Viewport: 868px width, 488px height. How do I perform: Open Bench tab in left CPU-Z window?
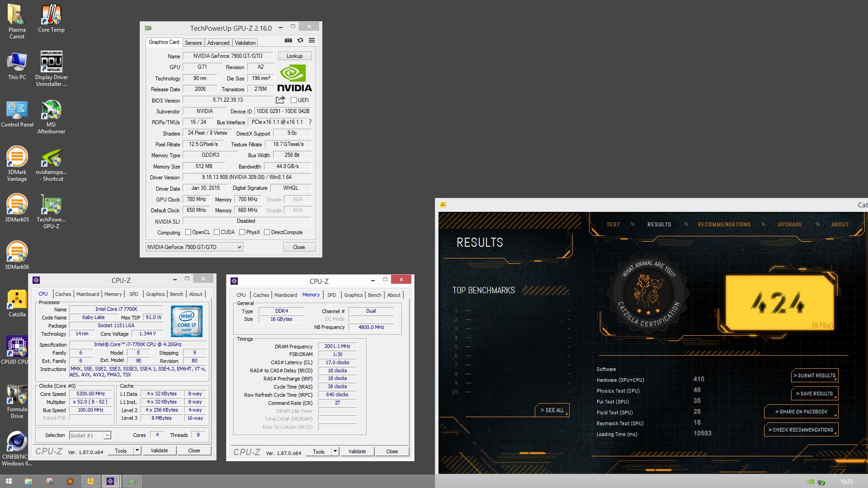coord(177,294)
